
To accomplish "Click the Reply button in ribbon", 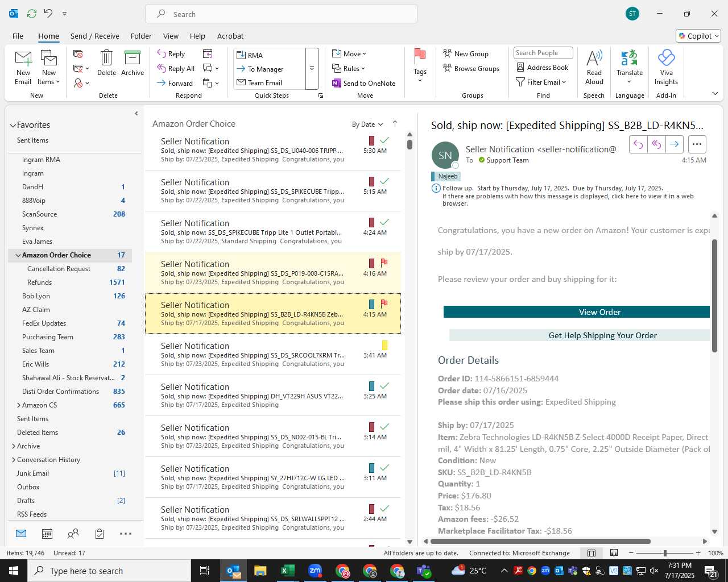I will coord(171,54).
